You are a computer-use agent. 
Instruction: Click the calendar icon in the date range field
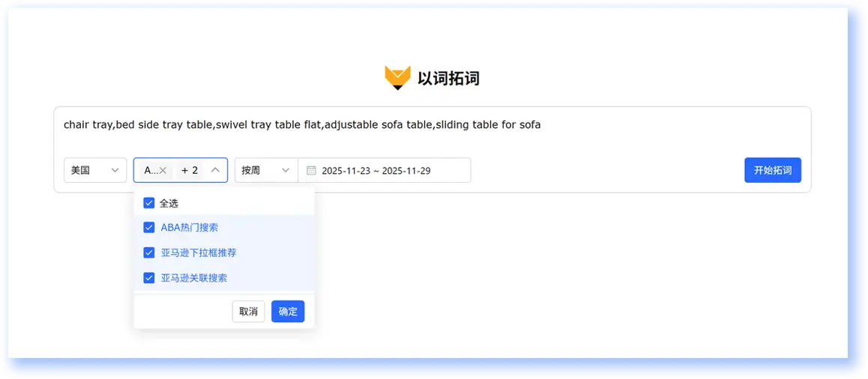pyautogui.click(x=312, y=171)
